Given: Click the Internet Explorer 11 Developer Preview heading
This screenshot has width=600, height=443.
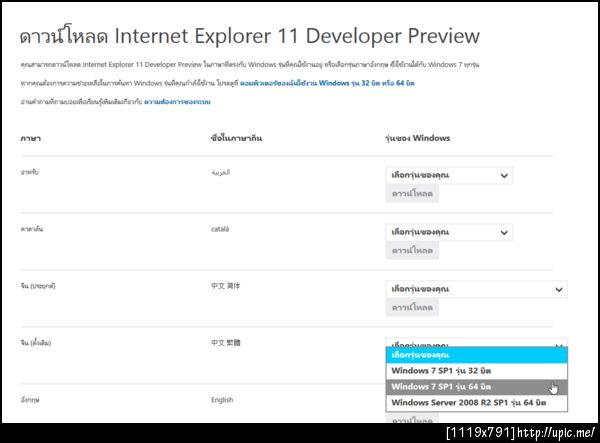Looking at the screenshot, I should (x=249, y=36).
